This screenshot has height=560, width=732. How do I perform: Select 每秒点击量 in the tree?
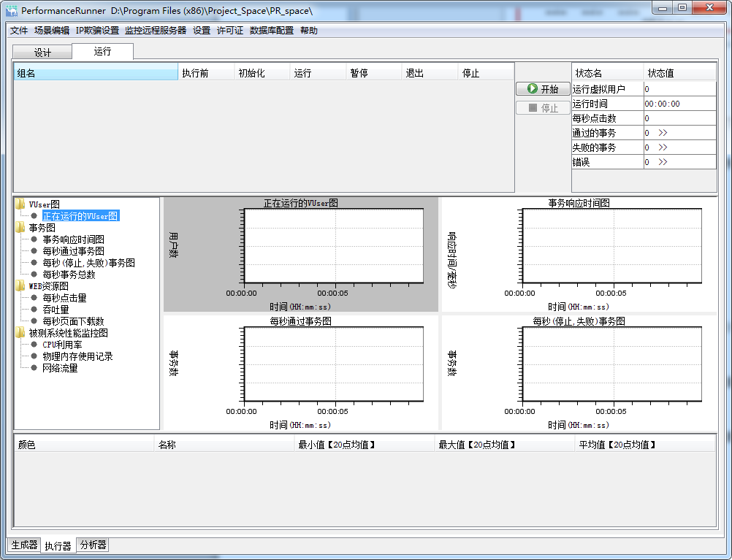64,298
